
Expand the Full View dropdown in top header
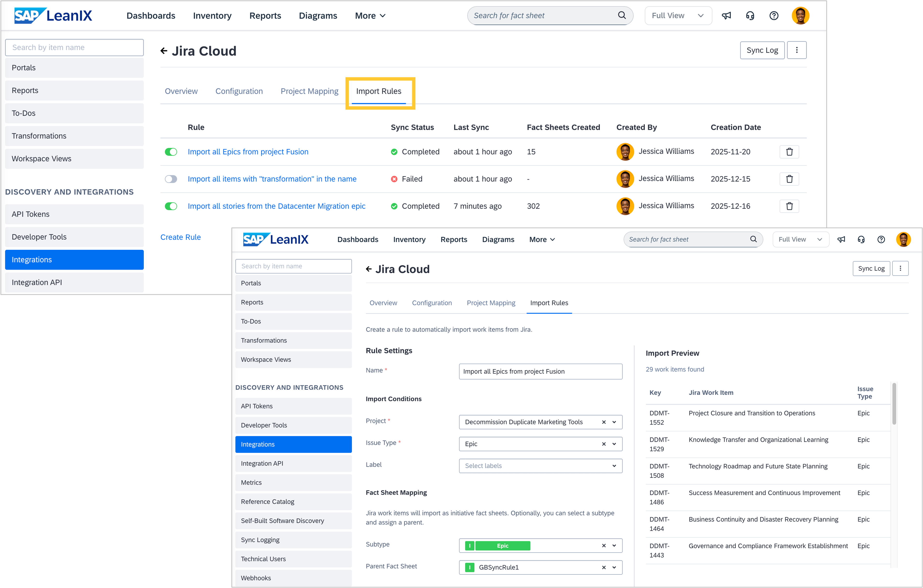coord(678,16)
